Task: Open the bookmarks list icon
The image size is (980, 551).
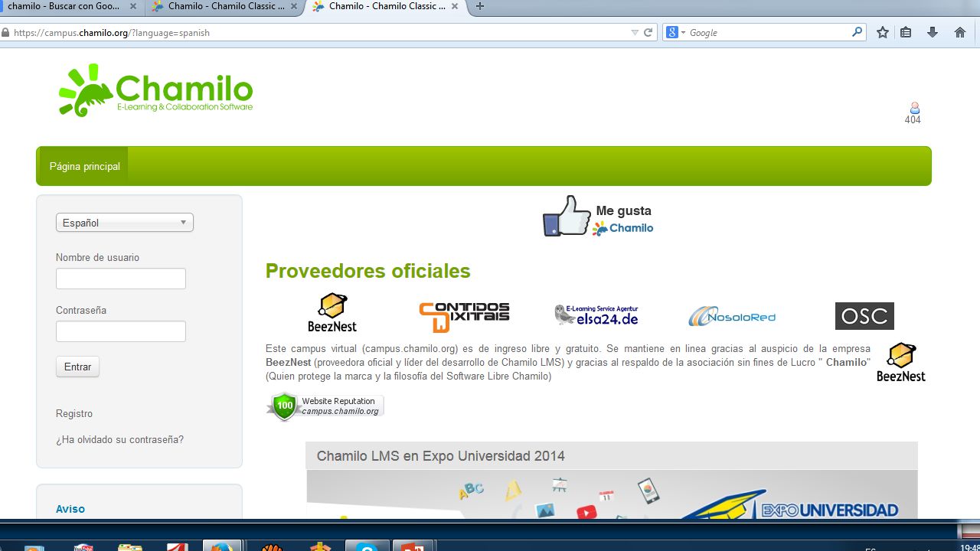Action: click(906, 33)
